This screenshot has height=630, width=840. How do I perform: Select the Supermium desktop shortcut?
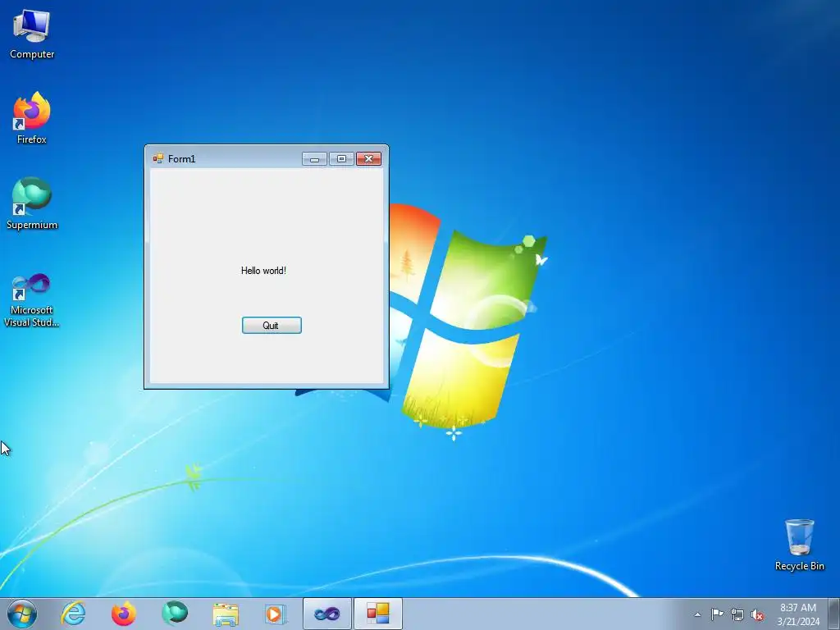[x=32, y=203]
